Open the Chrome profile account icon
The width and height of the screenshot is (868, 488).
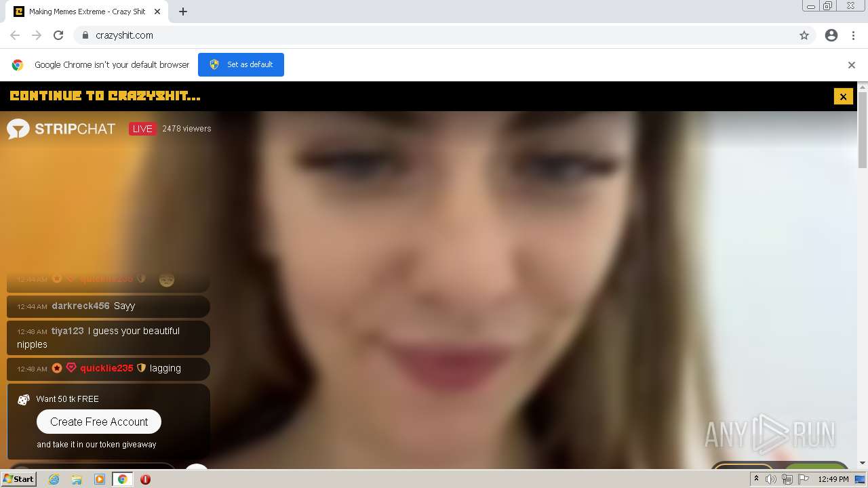pyautogui.click(x=831, y=35)
